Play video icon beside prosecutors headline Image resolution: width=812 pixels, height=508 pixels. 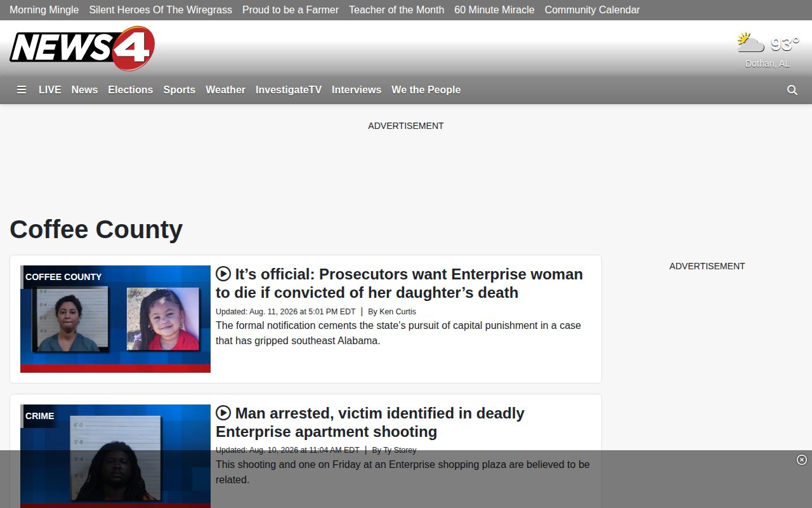point(223,274)
